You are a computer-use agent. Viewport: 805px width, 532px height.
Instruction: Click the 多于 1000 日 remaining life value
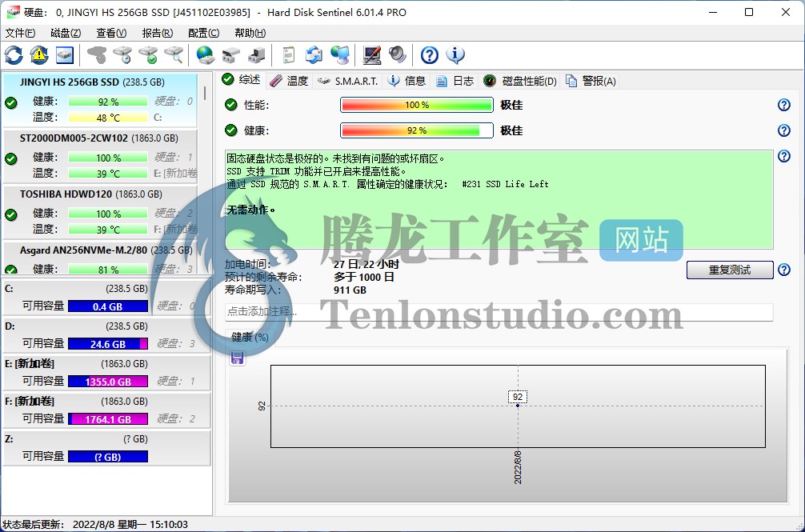point(364,277)
